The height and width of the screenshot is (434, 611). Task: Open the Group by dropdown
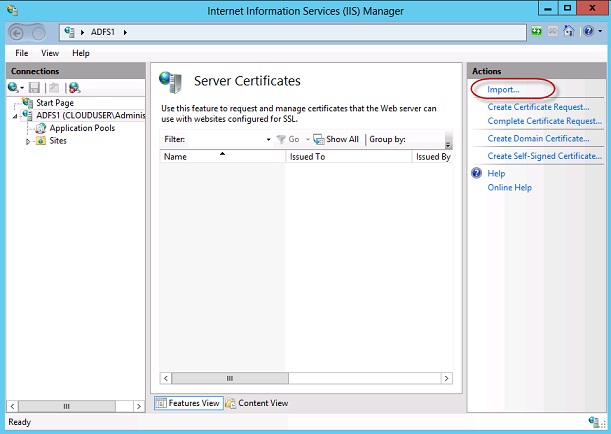[x=426, y=139]
